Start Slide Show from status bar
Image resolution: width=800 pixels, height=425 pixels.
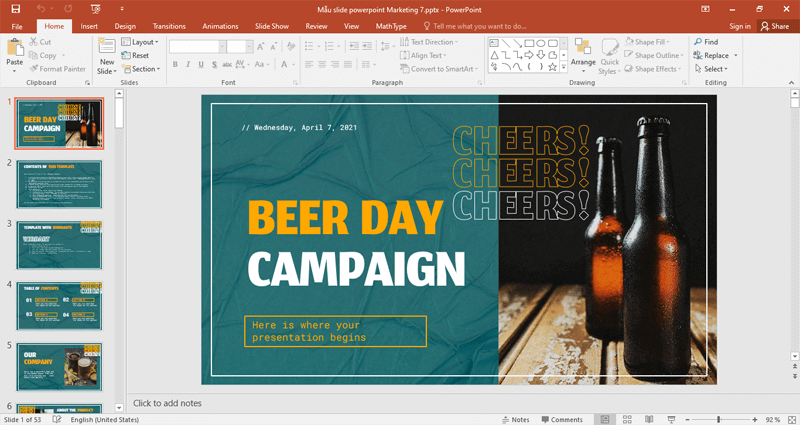[671, 419]
